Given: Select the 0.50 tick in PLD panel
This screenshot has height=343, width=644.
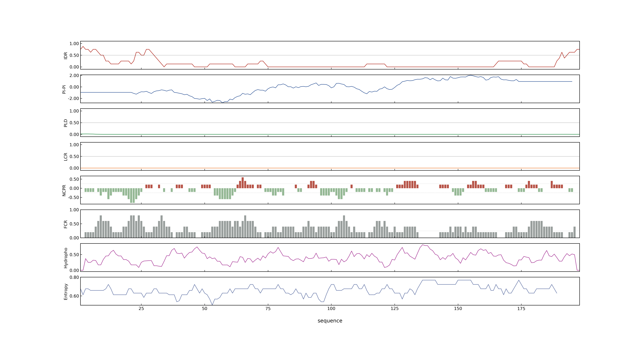Looking at the screenshot, I should click(74, 123).
